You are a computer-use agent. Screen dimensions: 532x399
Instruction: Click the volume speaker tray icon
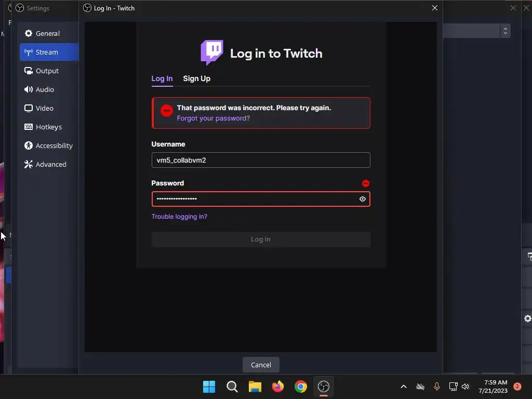(x=465, y=387)
